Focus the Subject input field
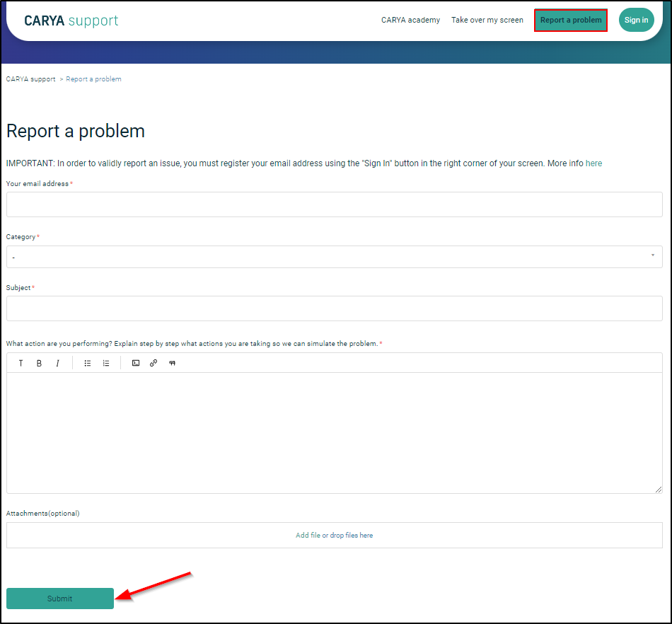 click(x=335, y=308)
